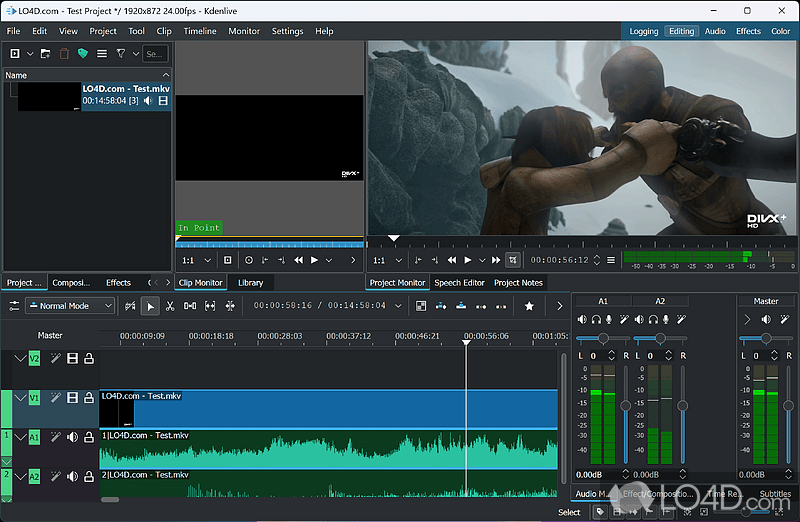
Task: Click the Master channel balance slider
Action: (x=766, y=339)
